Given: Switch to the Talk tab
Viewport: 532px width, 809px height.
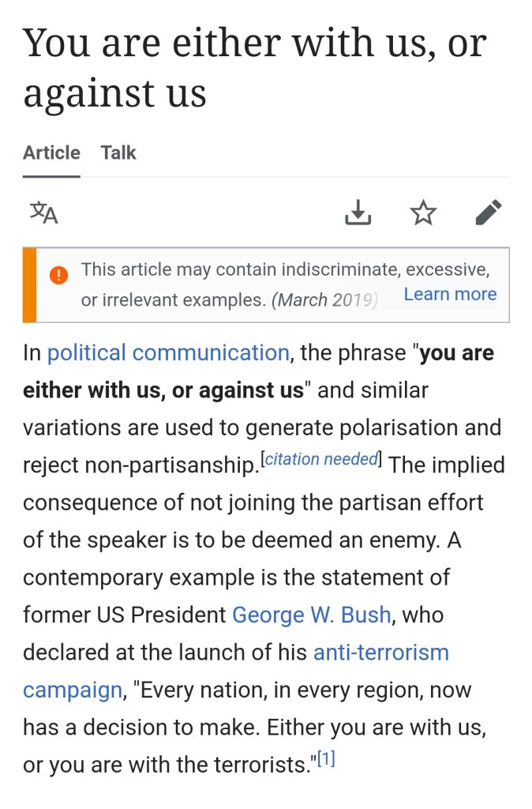Looking at the screenshot, I should click(118, 152).
